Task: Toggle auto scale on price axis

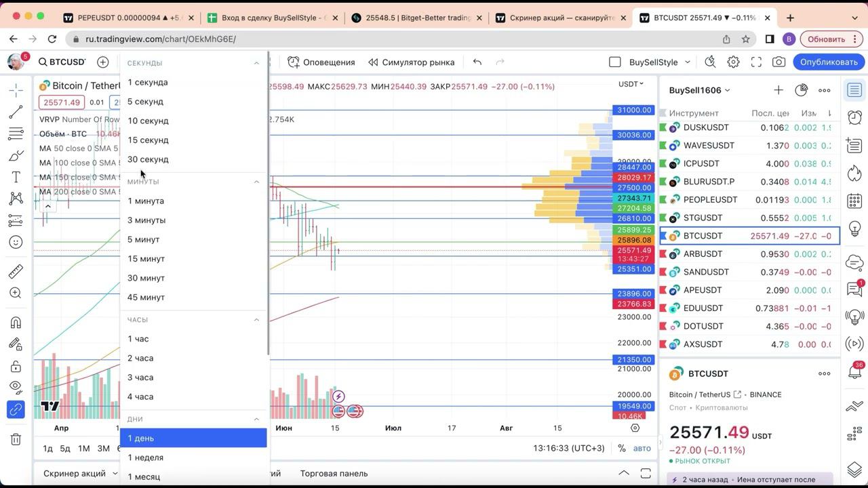Action: click(642, 448)
